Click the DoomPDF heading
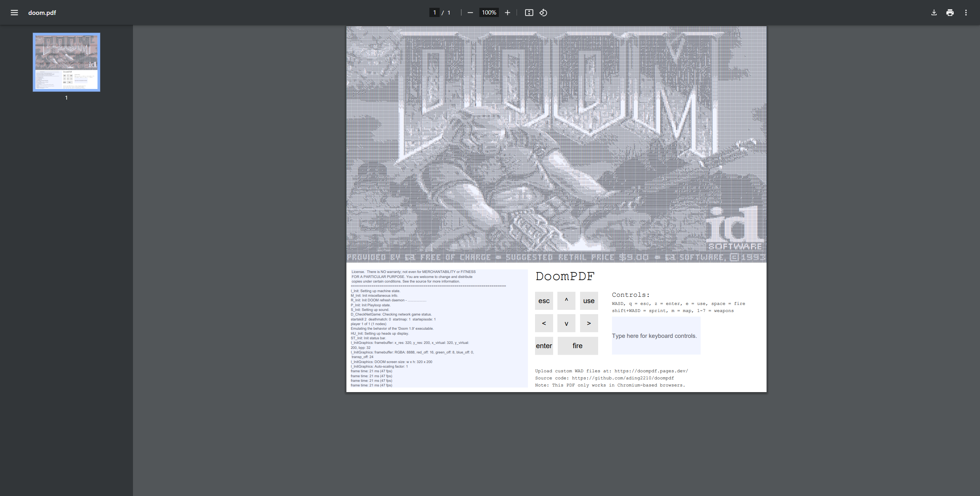Image resolution: width=980 pixels, height=496 pixels. [x=565, y=276]
